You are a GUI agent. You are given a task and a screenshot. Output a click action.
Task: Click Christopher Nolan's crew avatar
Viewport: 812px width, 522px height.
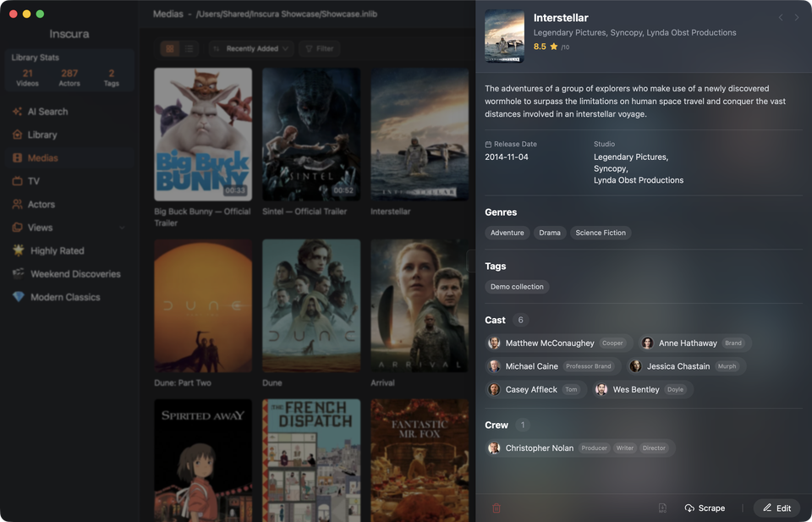click(x=494, y=448)
